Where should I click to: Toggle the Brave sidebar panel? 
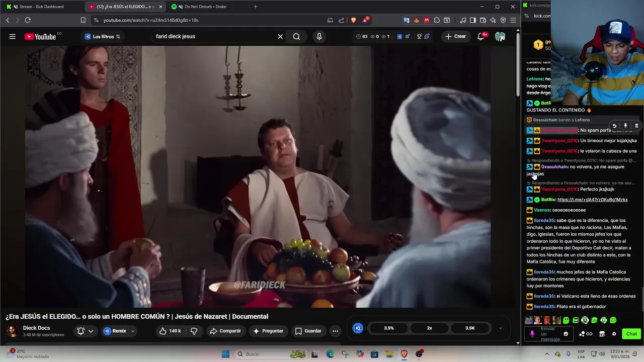(x=473, y=20)
